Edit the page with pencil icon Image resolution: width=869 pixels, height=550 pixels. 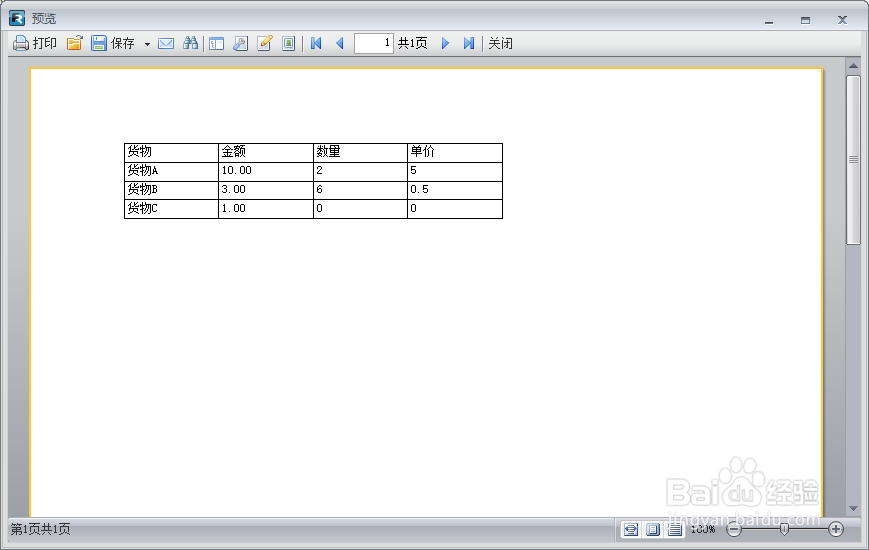265,43
